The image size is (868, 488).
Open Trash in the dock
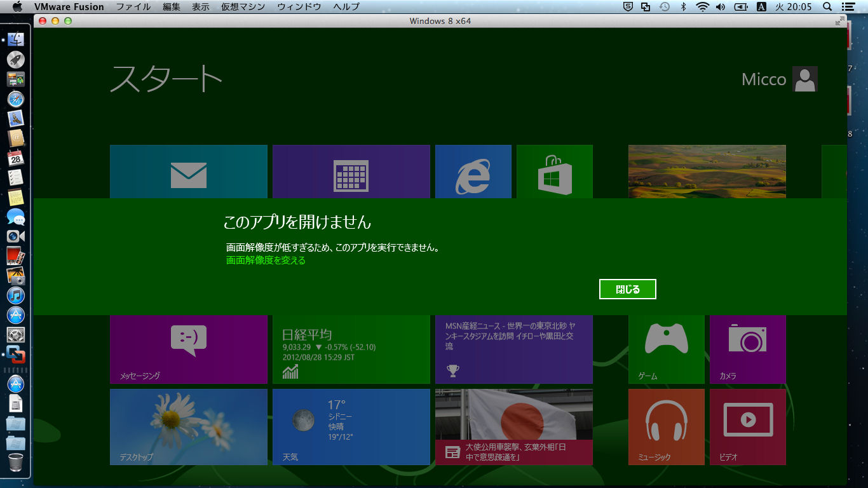point(16,463)
